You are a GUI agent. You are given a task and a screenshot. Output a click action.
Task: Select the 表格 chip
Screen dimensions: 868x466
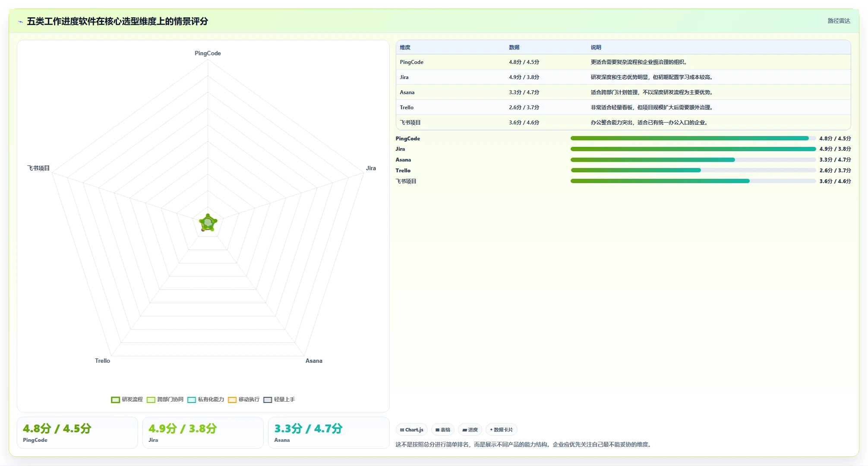[443, 430]
